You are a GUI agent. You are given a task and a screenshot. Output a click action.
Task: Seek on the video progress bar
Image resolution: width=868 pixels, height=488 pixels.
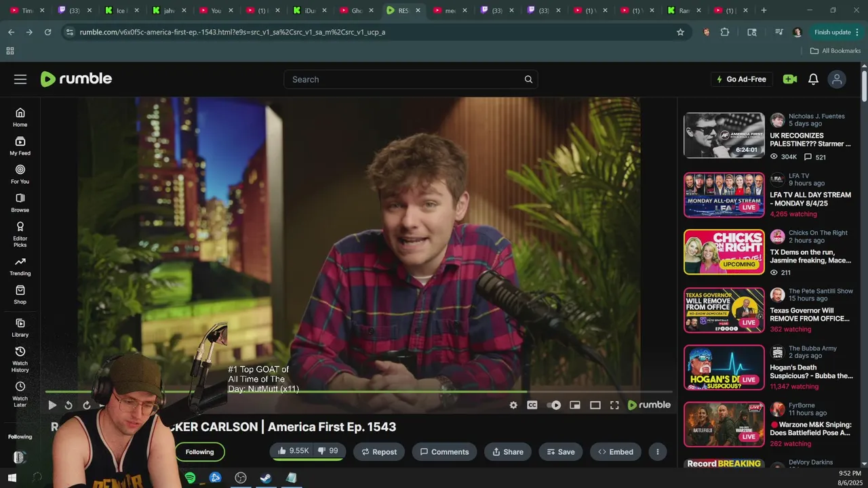point(359,392)
